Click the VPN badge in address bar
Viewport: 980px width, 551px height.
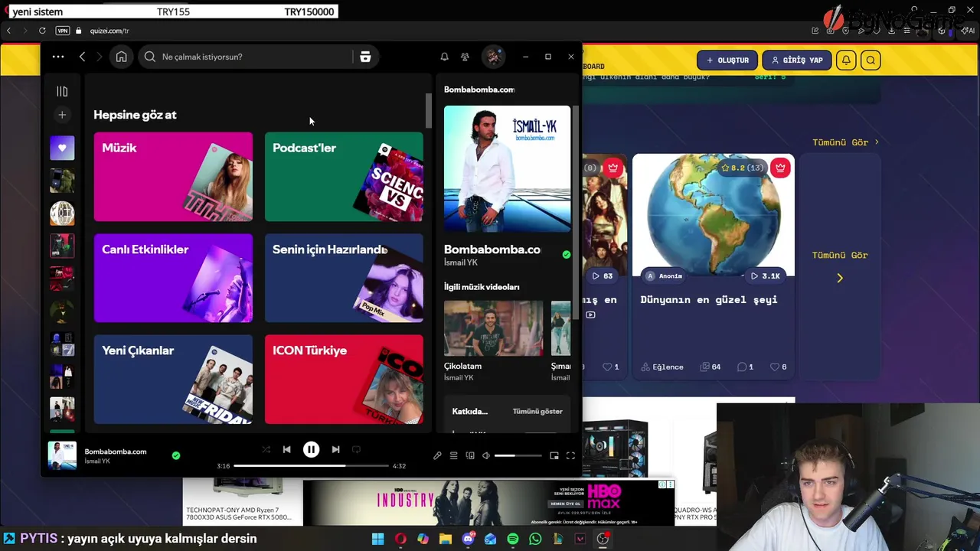pos(62,31)
